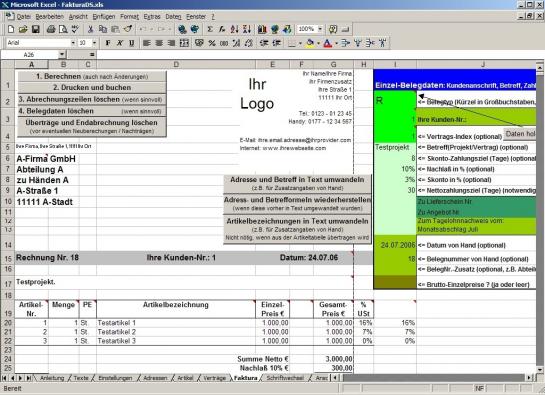This screenshot has height=395, width=545.
Task: Cut selection with the scissors icon
Action: (x=90, y=29)
